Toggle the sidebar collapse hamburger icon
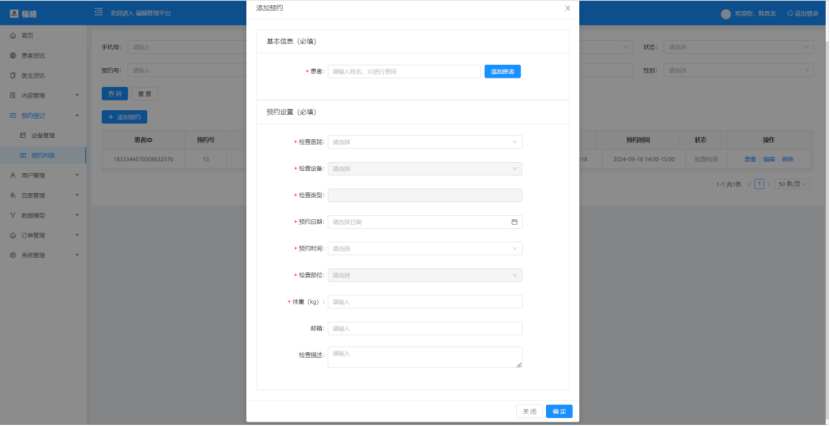 (x=98, y=12)
